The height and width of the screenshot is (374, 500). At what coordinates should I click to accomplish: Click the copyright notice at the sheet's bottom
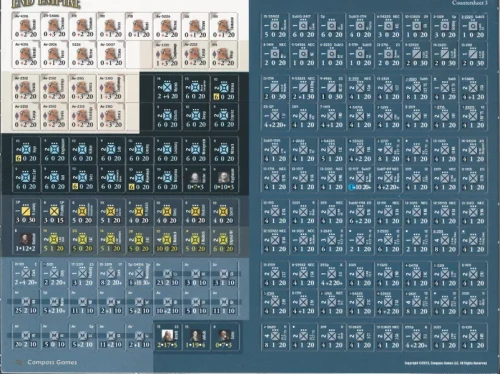pyautogui.click(x=445, y=363)
